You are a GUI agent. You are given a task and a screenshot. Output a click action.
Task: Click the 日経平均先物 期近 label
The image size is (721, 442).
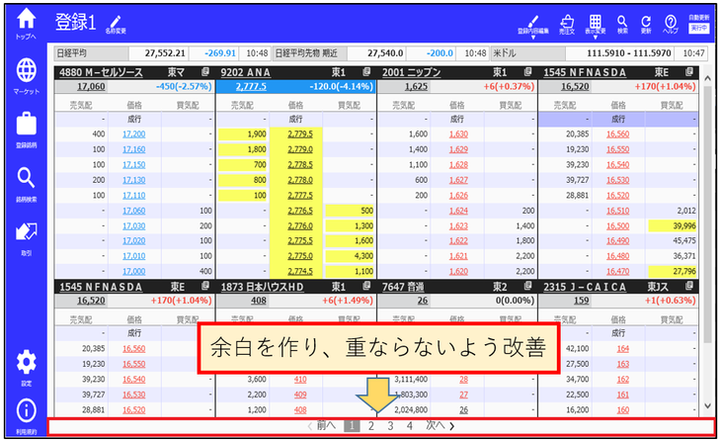(x=306, y=53)
